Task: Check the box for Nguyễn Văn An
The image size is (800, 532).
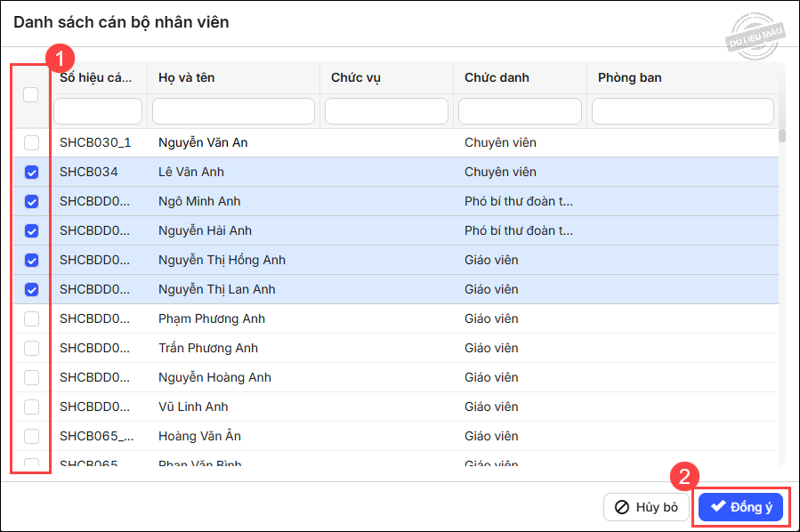Action: (31, 142)
